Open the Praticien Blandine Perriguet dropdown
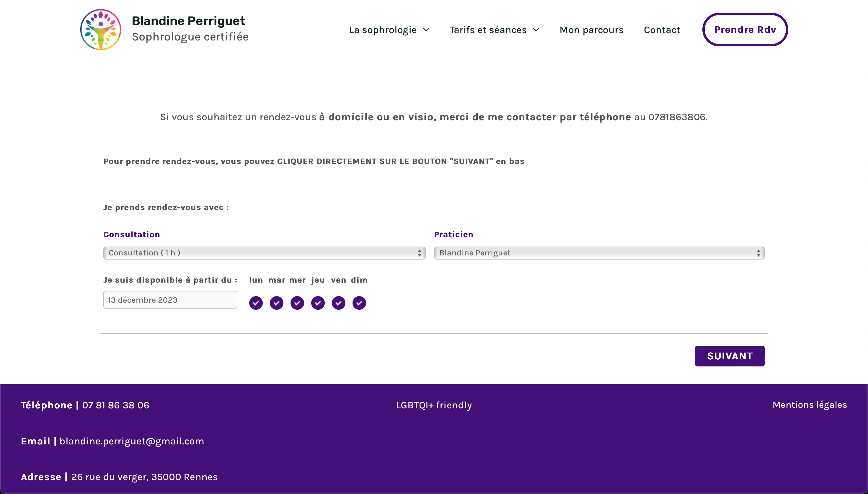 click(x=599, y=253)
